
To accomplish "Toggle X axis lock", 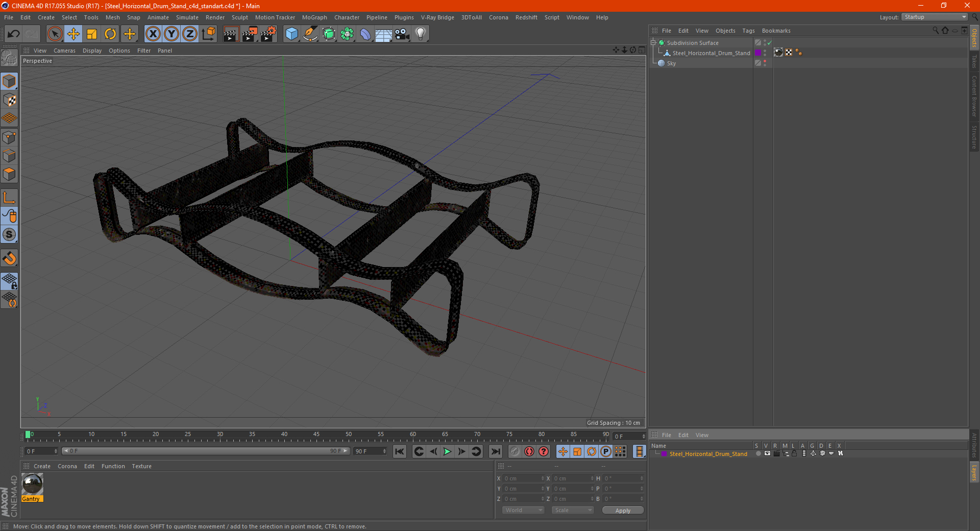I will (153, 34).
